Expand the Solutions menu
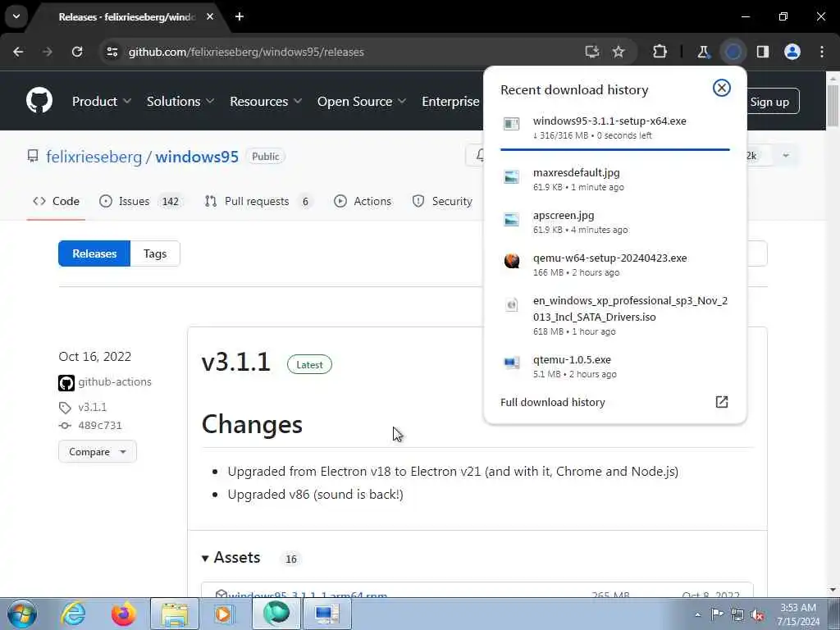 tap(180, 101)
